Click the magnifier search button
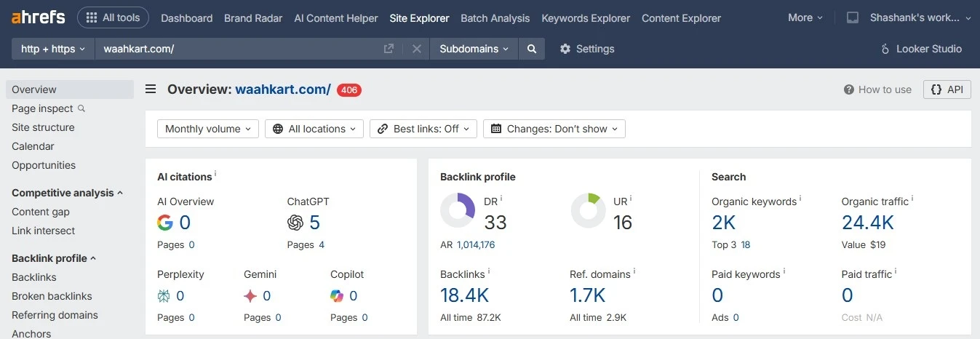Viewport: 980px width, 339px height. coord(532,49)
